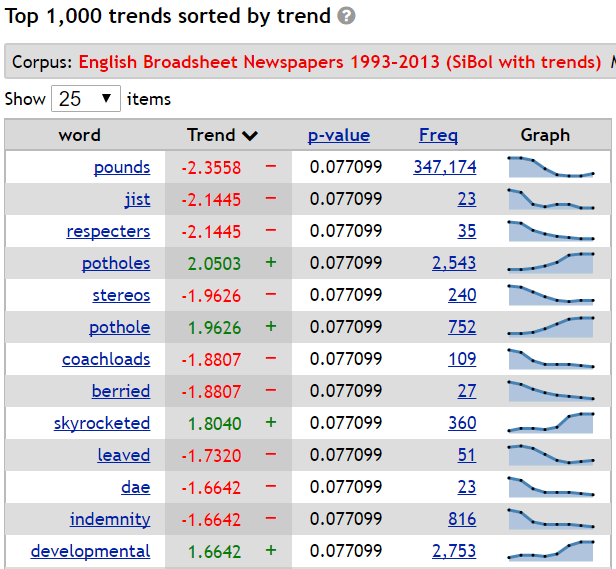Click the 'potholes' word link
This screenshot has width=616, height=569.
tap(116, 263)
